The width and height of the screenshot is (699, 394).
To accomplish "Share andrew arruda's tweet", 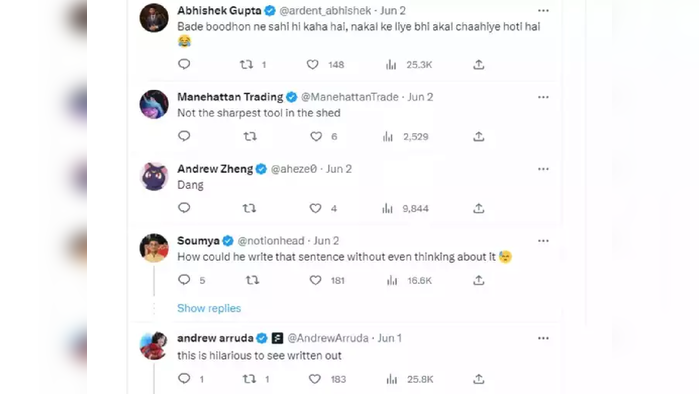I will 479,379.
